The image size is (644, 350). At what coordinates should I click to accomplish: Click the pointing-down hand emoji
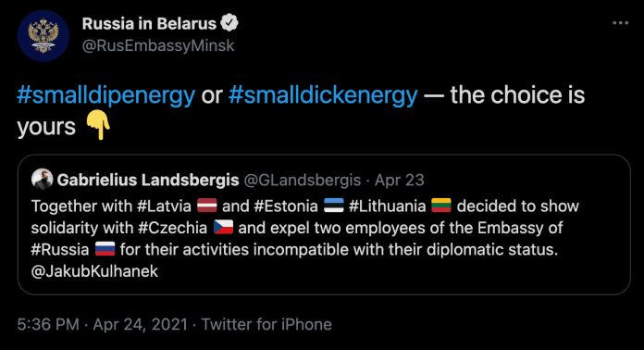[x=98, y=126]
